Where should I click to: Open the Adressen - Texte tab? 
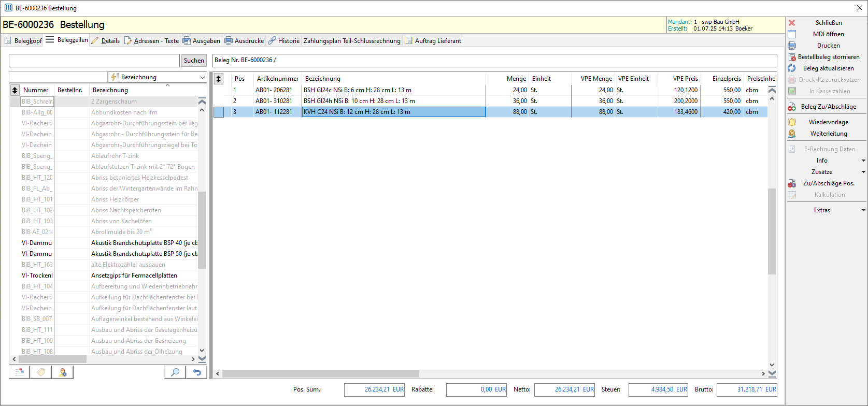152,41
